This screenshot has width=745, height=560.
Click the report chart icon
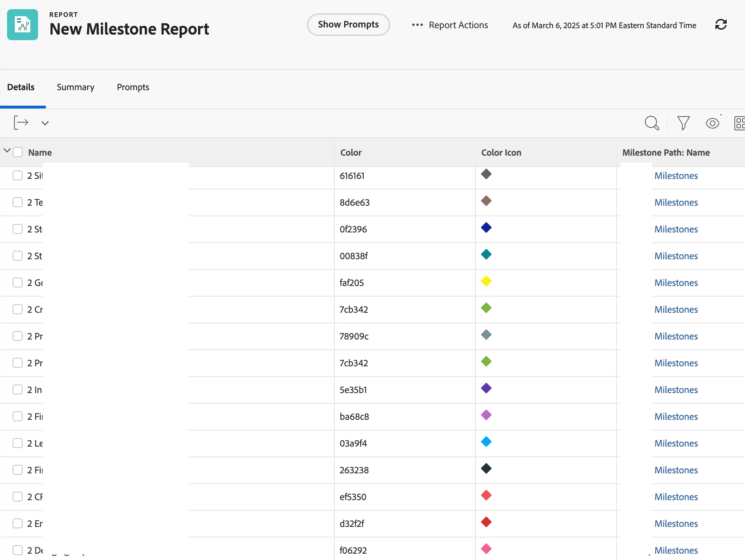[x=23, y=25]
